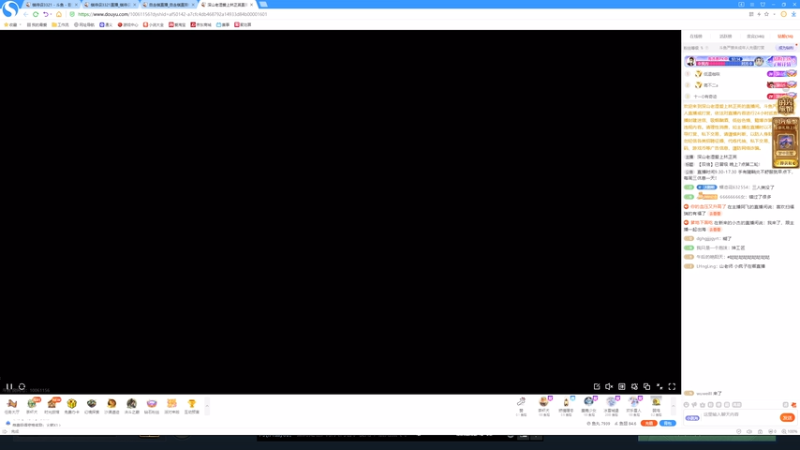Pause the live stream video
This screenshot has height=450, width=800.
[x=9, y=387]
